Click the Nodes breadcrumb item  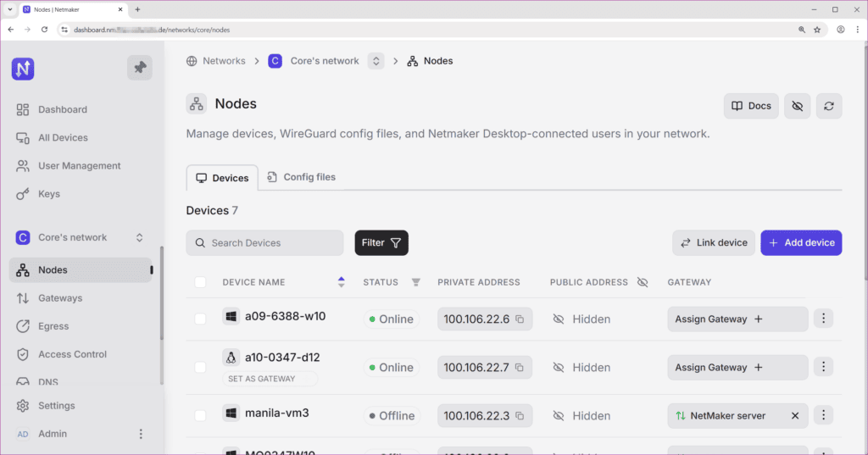pyautogui.click(x=430, y=61)
